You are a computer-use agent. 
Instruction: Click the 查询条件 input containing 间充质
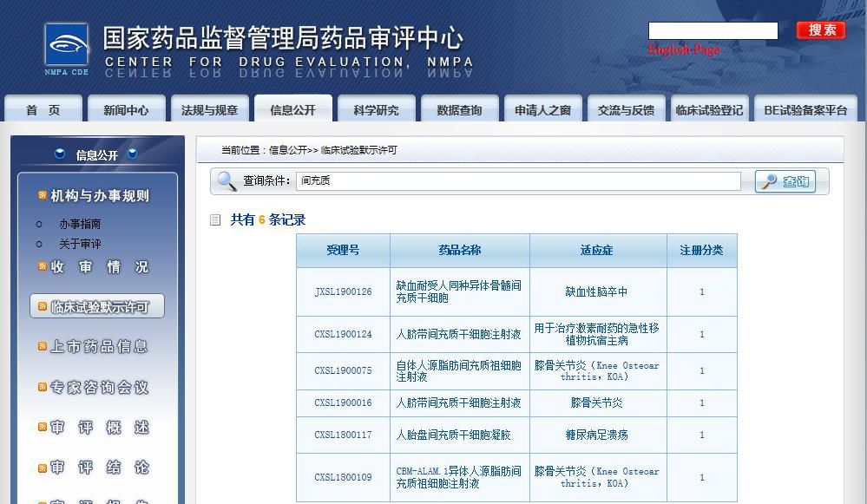click(518, 180)
